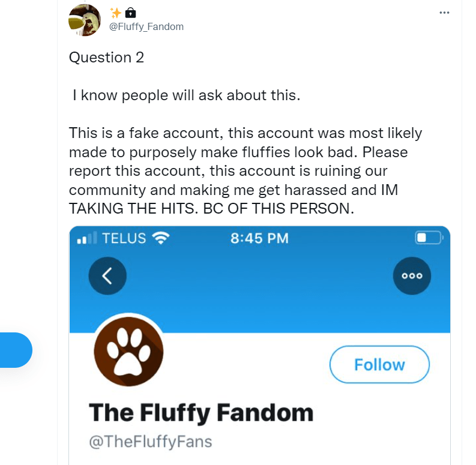The image size is (476, 465).
Task: Click the circular three-dot button in the screenshot
Action: 412,275
